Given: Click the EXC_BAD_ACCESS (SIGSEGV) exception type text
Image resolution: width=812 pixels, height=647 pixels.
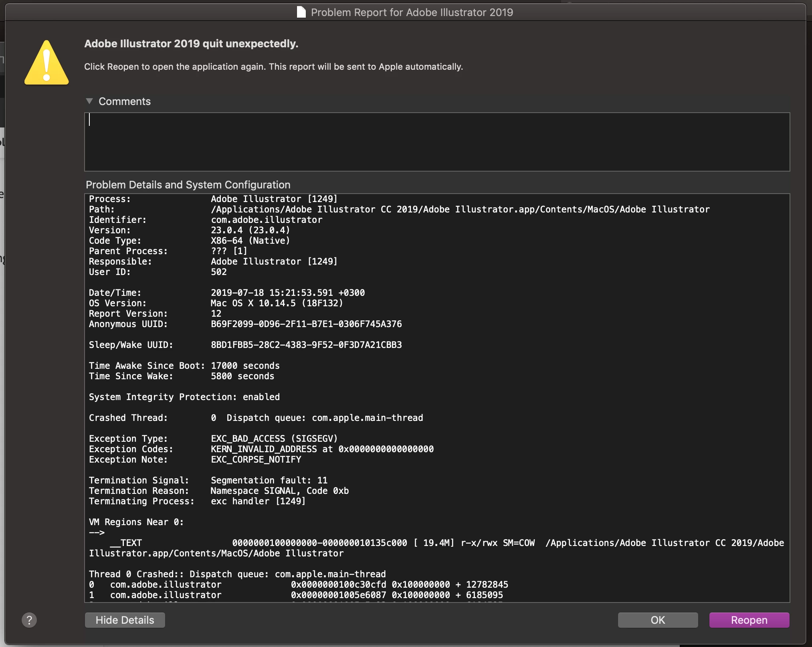Looking at the screenshot, I should point(274,439).
